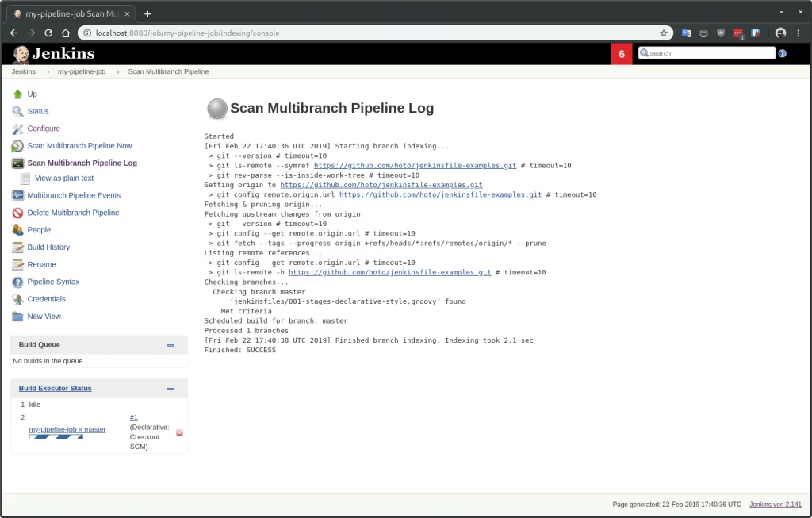
Task: Open breadcrumb arrow after my-pipeline-job
Action: tap(118, 72)
